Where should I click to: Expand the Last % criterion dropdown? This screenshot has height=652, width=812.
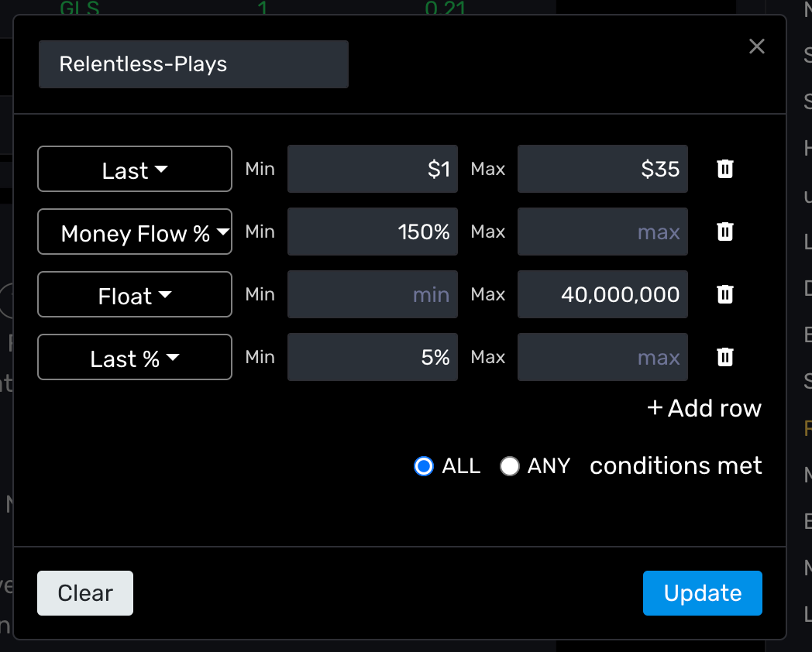tap(135, 356)
